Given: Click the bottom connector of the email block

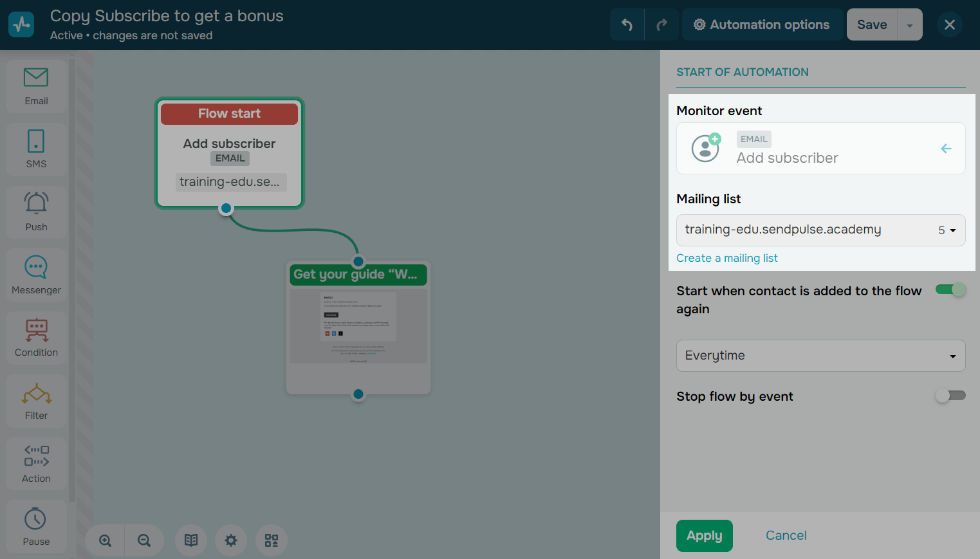Looking at the screenshot, I should (358, 394).
